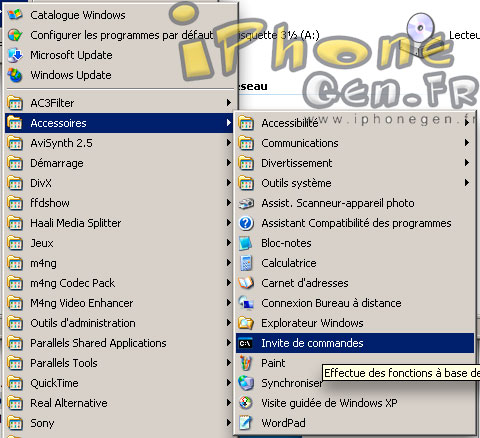Viewport: 480px width, 438px height.
Task: Expand the Communications submenu arrow
Action: [467, 143]
